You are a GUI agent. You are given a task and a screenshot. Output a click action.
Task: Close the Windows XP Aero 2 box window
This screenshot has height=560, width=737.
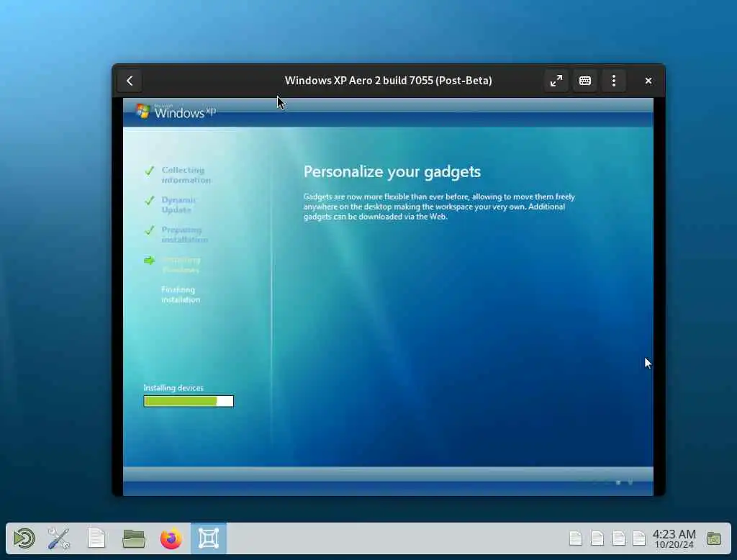[x=648, y=81]
